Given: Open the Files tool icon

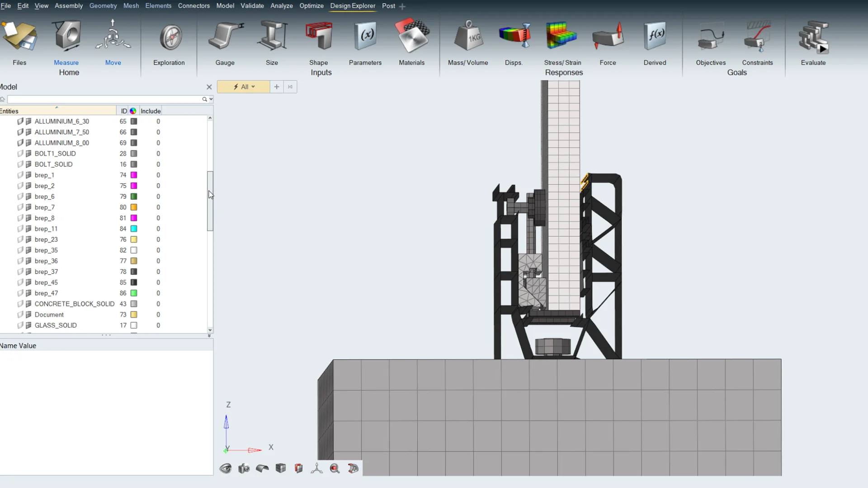Looking at the screenshot, I should coord(19,36).
